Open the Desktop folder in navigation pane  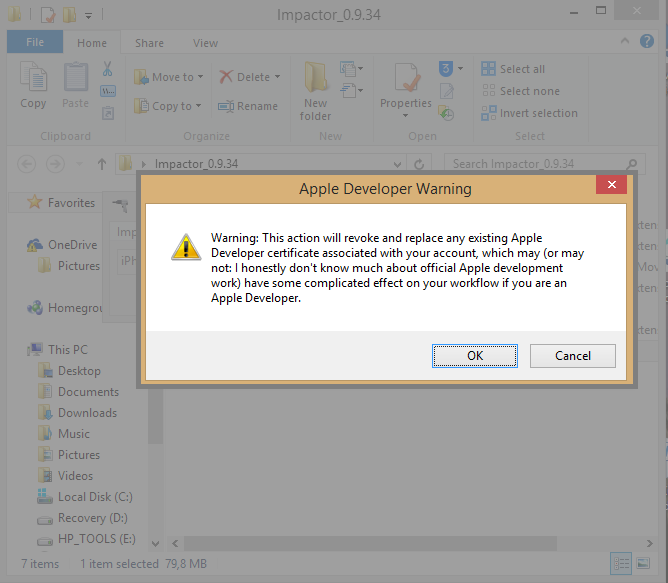(69, 371)
